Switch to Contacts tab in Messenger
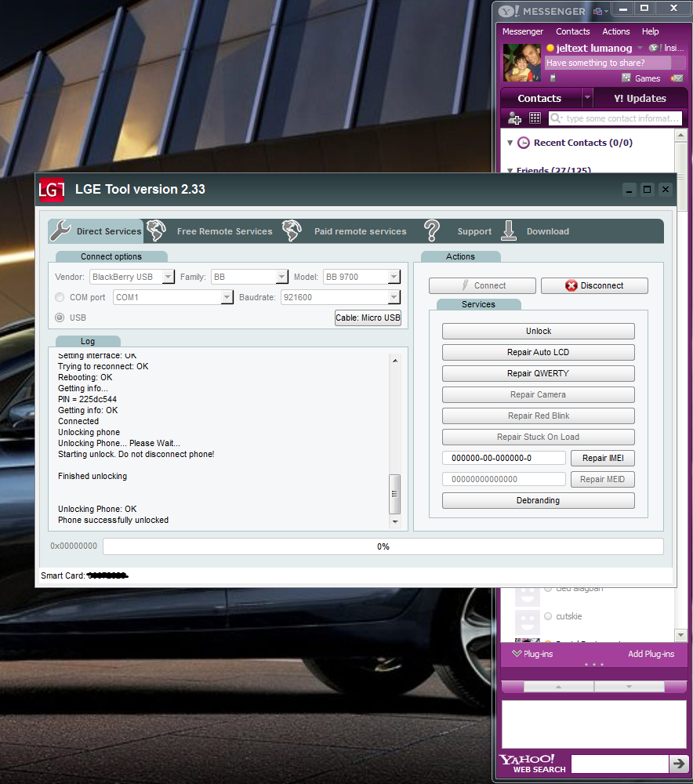The image size is (693, 784). (x=539, y=98)
